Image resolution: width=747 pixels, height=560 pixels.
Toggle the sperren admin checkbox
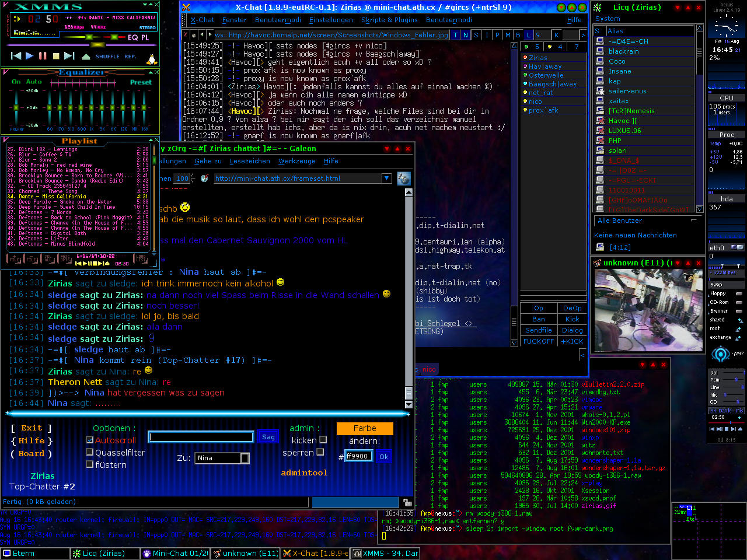tap(319, 452)
